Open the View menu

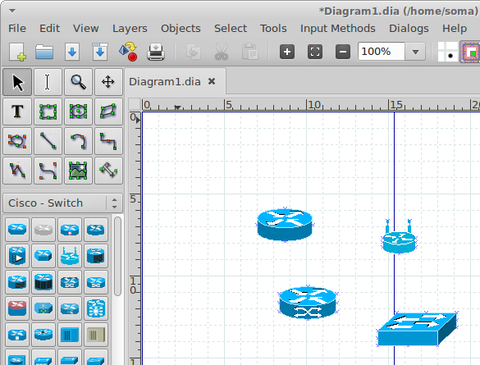click(x=86, y=28)
